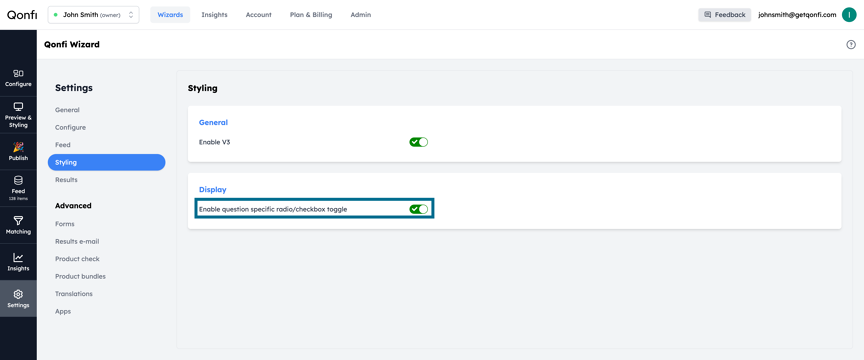Open Product check settings
Image resolution: width=864 pixels, height=360 pixels.
coord(77,259)
